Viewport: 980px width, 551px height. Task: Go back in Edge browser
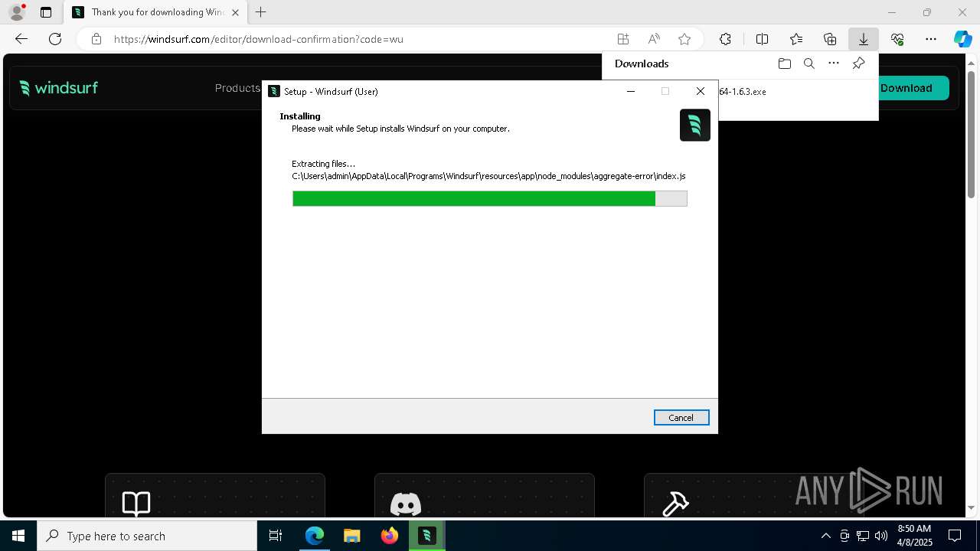click(21, 39)
